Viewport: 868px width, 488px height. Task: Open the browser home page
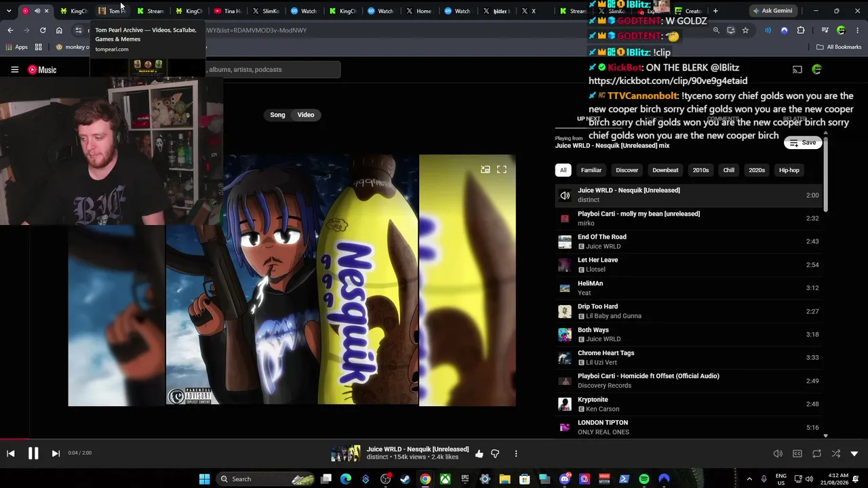59,30
